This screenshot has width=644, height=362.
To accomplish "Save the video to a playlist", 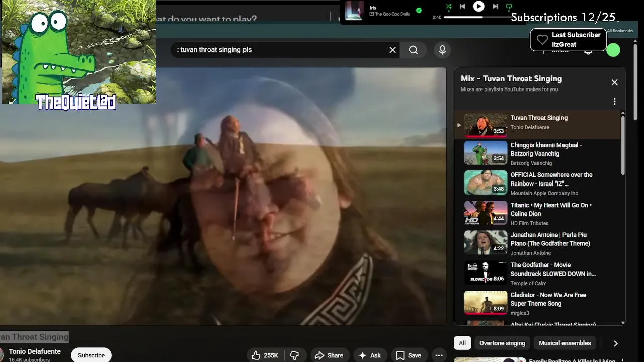I will (409, 355).
